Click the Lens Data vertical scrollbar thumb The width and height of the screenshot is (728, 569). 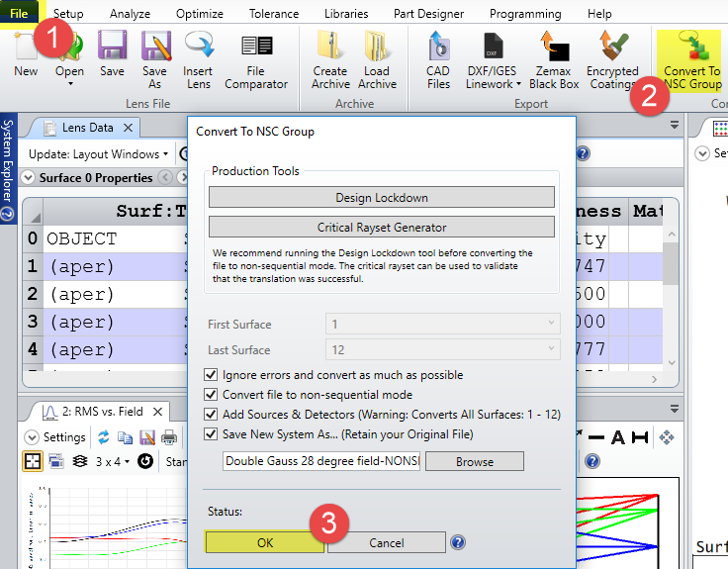point(671,263)
